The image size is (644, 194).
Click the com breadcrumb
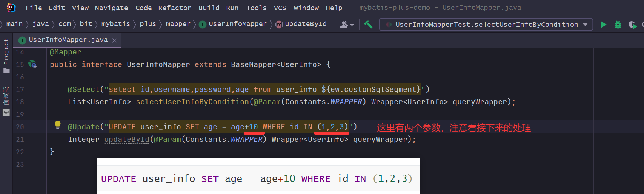coord(65,24)
